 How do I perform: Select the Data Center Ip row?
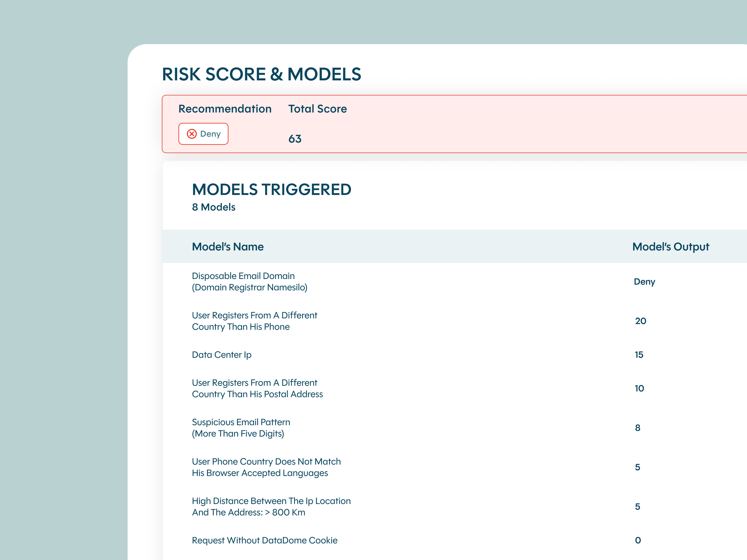click(454, 355)
